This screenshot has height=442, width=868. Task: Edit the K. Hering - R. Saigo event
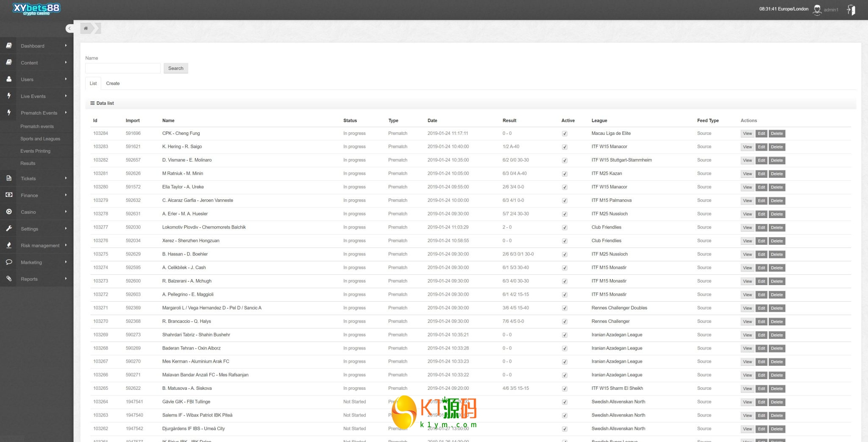pos(762,147)
